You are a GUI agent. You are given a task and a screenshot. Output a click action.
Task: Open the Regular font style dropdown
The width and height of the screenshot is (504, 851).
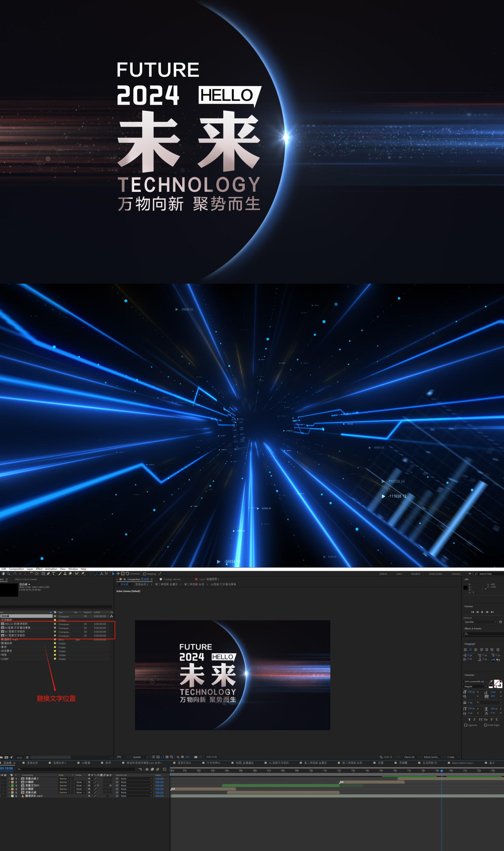pos(475,686)
